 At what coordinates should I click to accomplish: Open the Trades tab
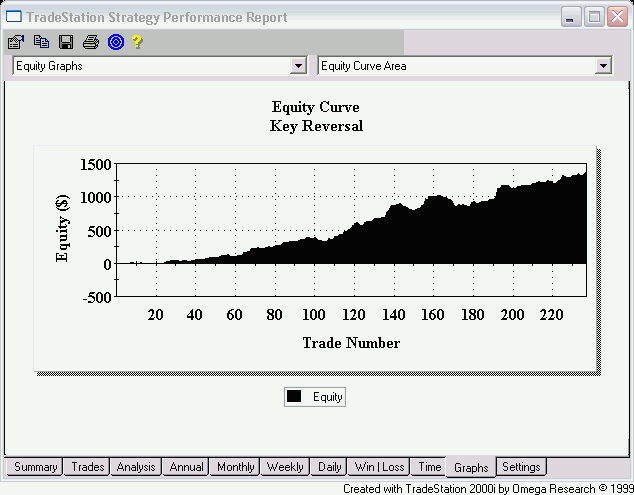point(87,467)
